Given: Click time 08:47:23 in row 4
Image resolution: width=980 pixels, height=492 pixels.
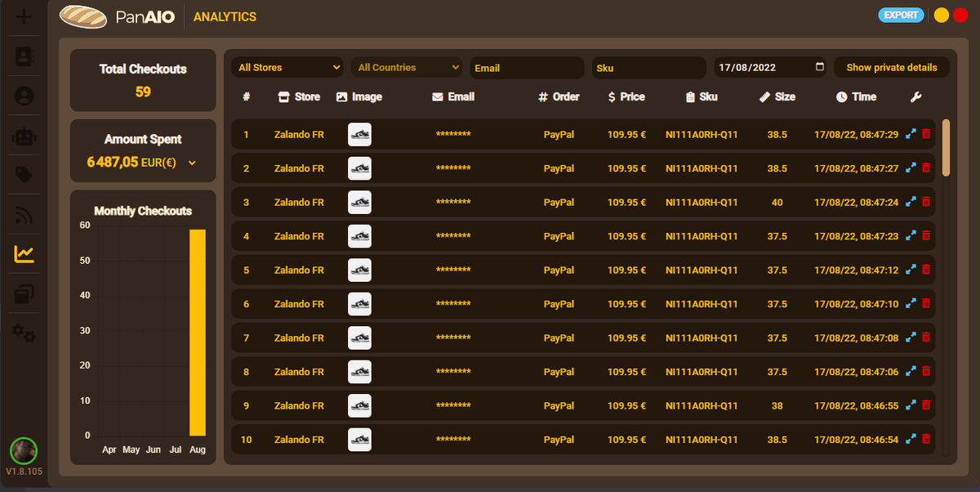Looking at the screenshot, I should point(856,236).
